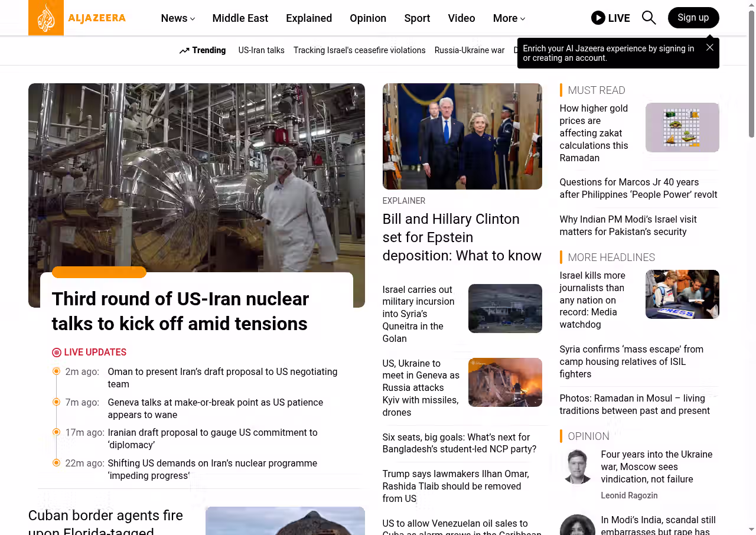The width and height of the screenshot is (756, 535).
Task: Click the gold prices zakat thumbnail
Action: point(682,128)
